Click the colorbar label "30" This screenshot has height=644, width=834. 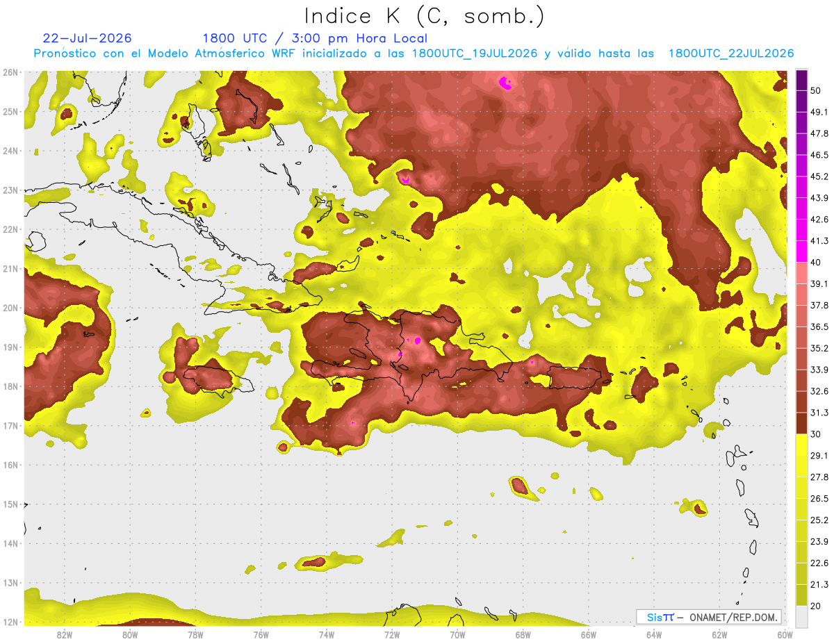pos(816,434)
